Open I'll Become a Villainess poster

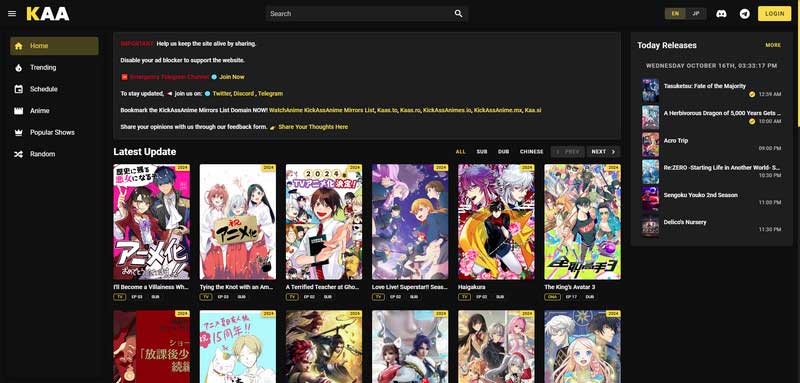152,222
